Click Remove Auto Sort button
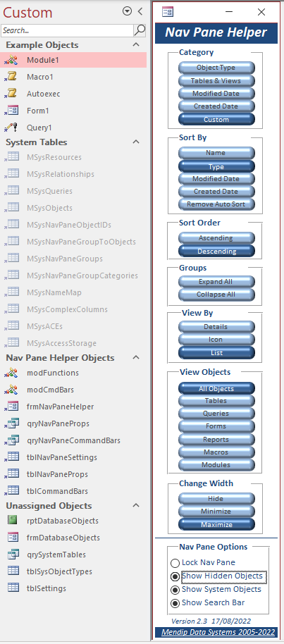 coord(216,204)
